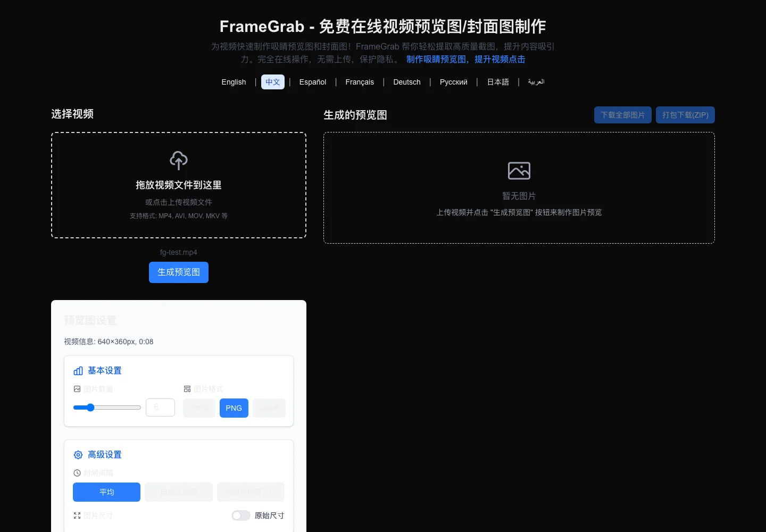Click the 下载全部图片 button
This screenshot has height=532, width=766.
coord(623,115)
